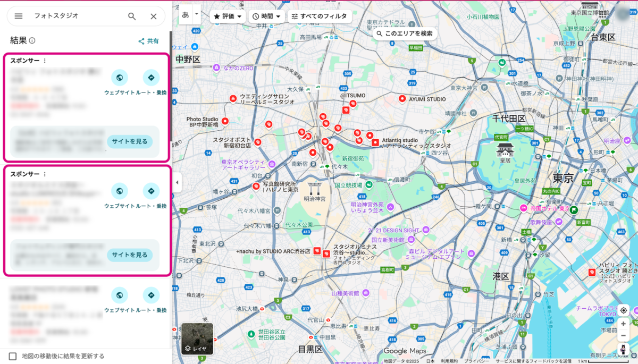
Task: Click the second sponsor's サイトを見る button
Action: tap(130, 255)
